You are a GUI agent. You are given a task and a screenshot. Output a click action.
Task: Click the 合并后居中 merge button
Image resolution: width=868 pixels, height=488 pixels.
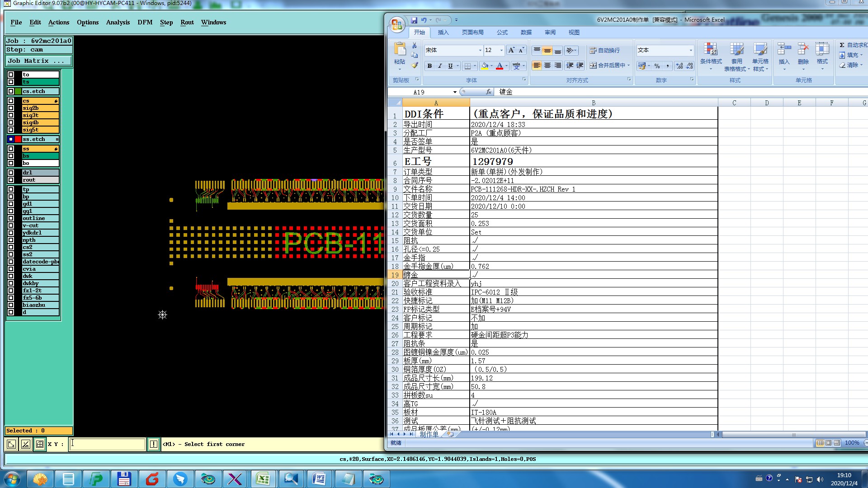(609, 66)
